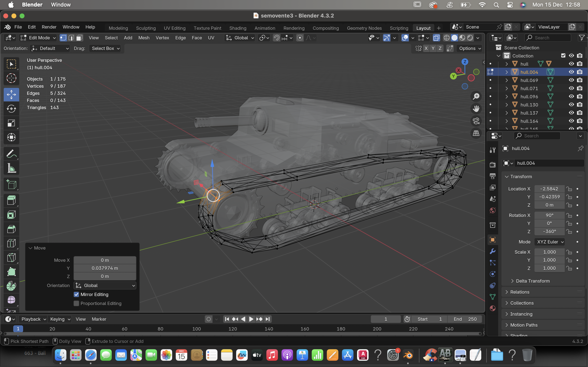Select the Measure tool
The width and height of the screenshot is (588, 367).
pos(11,168)
